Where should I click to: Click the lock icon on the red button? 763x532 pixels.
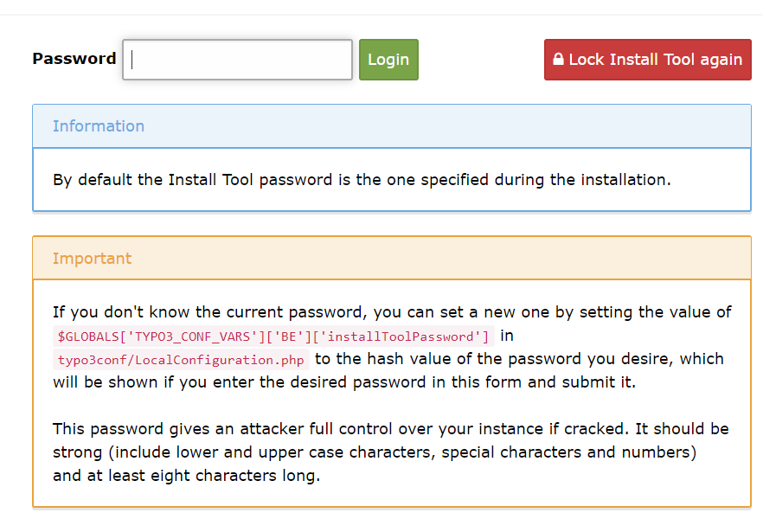tap(558, 60)
